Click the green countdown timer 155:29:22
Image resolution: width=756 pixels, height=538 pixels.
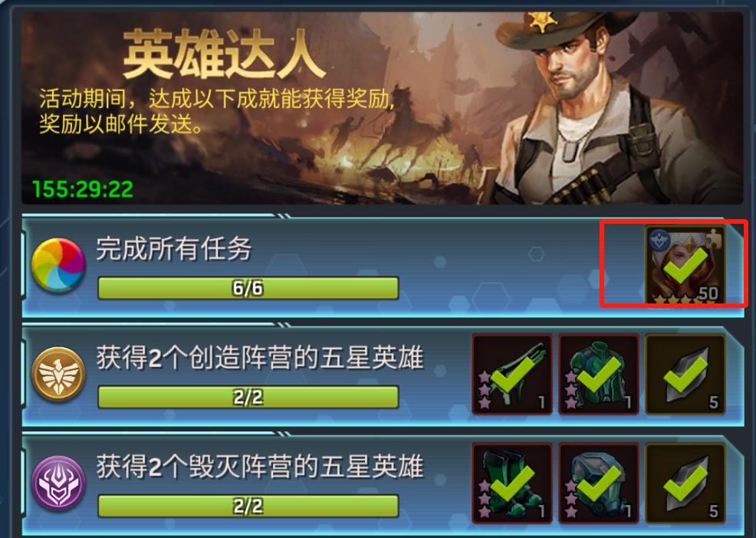pos(83,189)
